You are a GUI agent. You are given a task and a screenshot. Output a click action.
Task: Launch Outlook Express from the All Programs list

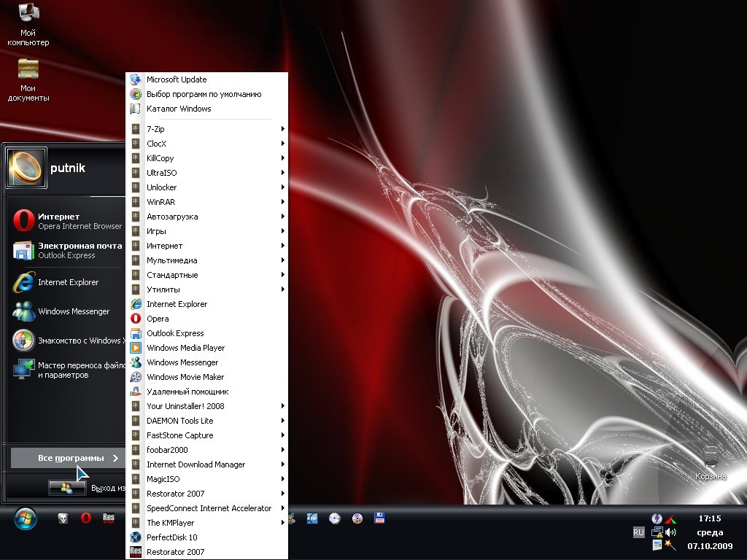tap(206, 333)
